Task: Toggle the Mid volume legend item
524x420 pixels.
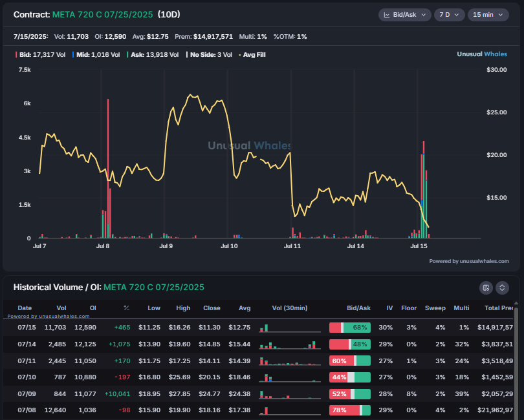Action: coord(96,55)
